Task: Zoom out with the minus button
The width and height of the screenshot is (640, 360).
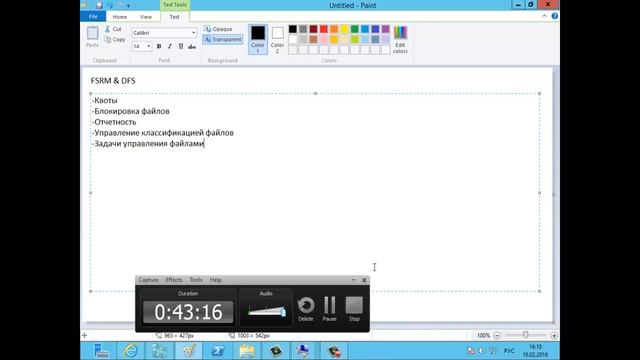Action: point(497,336)
